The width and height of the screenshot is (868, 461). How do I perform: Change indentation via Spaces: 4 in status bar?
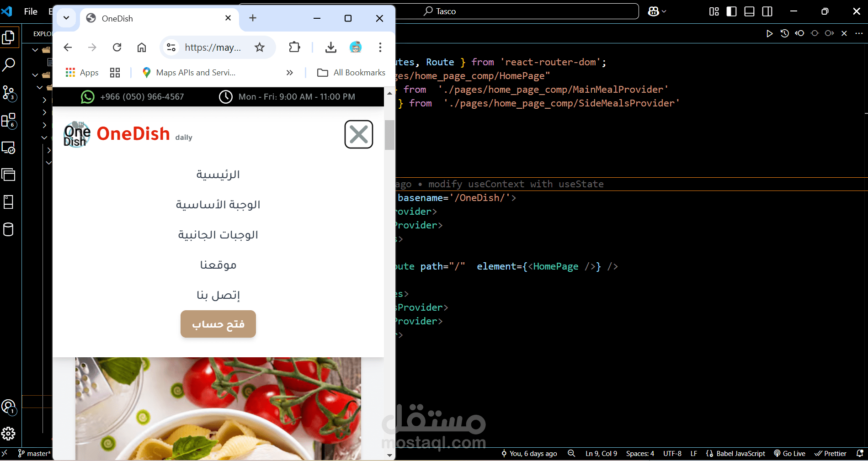coord(640,454)
